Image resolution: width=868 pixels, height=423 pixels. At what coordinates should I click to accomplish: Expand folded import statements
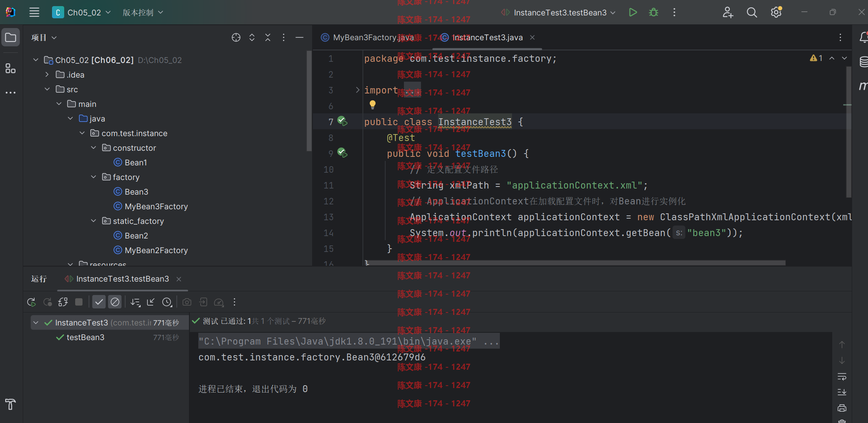[x=358, y=90]
